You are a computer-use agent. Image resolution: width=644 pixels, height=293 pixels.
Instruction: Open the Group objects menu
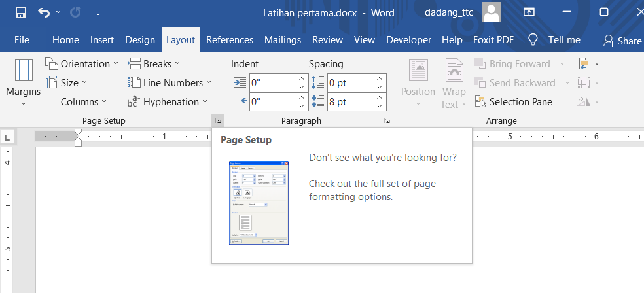[x=588, y=83]
